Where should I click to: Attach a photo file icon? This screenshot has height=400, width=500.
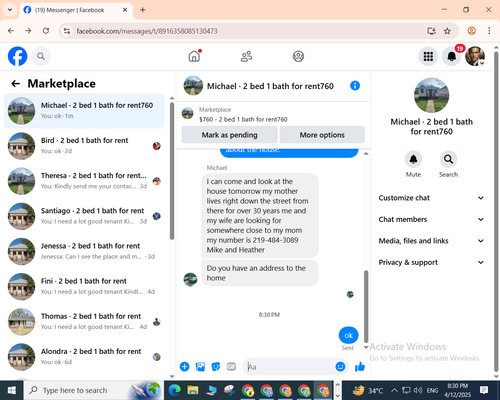pyautogui.click(x=200, y=367)
